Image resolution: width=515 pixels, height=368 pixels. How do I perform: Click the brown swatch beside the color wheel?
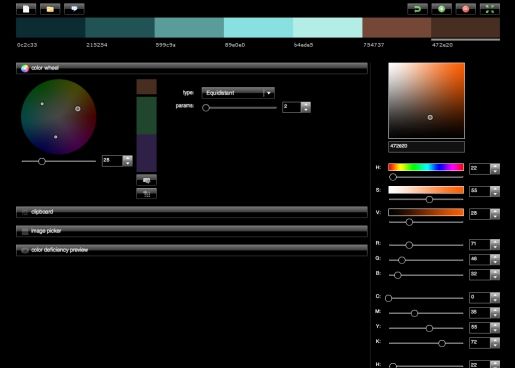(x=146, y=87)
